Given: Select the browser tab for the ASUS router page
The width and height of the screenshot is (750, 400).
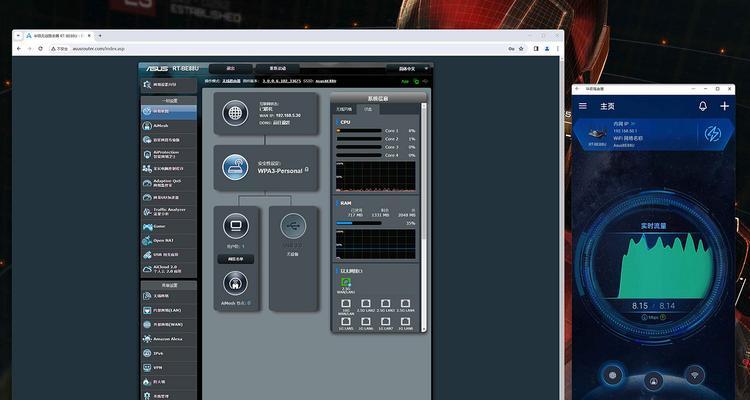Looking at the screenshot, I should 57,36.
